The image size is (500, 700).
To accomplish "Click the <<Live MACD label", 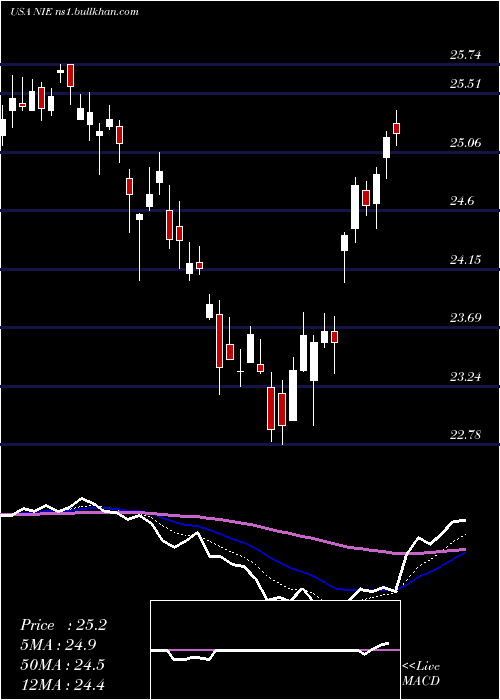I will (x=421, y=674).
